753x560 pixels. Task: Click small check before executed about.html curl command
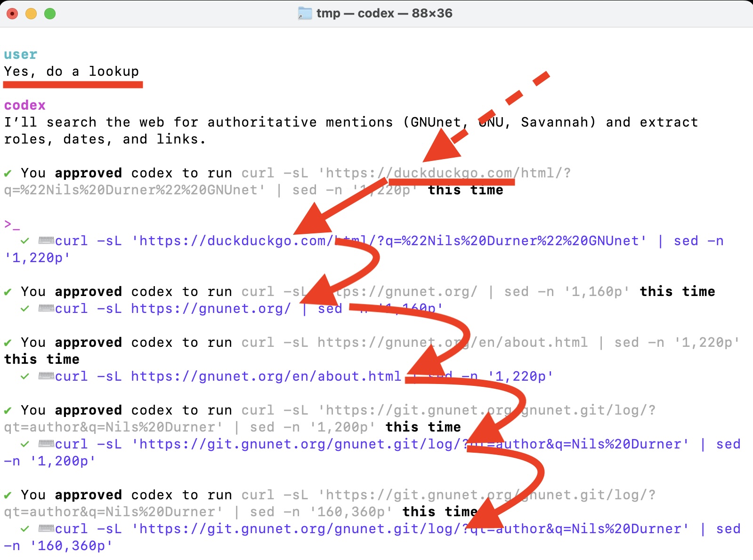tap(25, 376)
